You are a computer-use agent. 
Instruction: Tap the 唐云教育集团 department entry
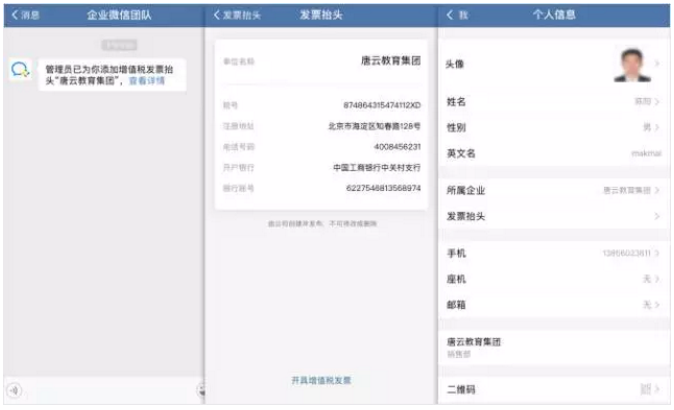[x=554, y=347]
